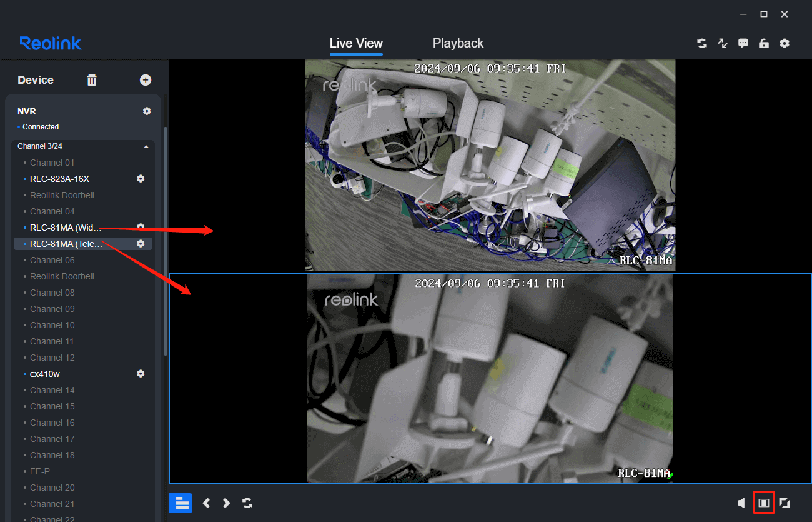Open the screen layout selector button
The image size is (812, 522).
pos(181,503)
